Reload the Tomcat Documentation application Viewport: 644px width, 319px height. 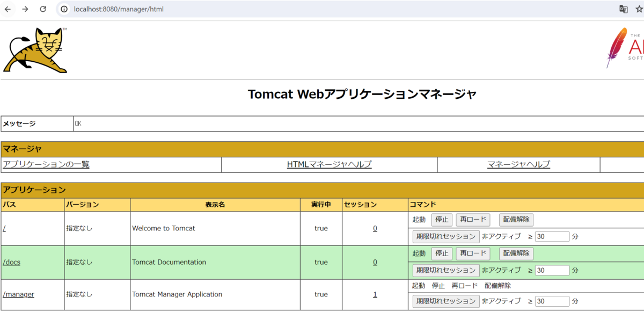[x=473, y=253]
